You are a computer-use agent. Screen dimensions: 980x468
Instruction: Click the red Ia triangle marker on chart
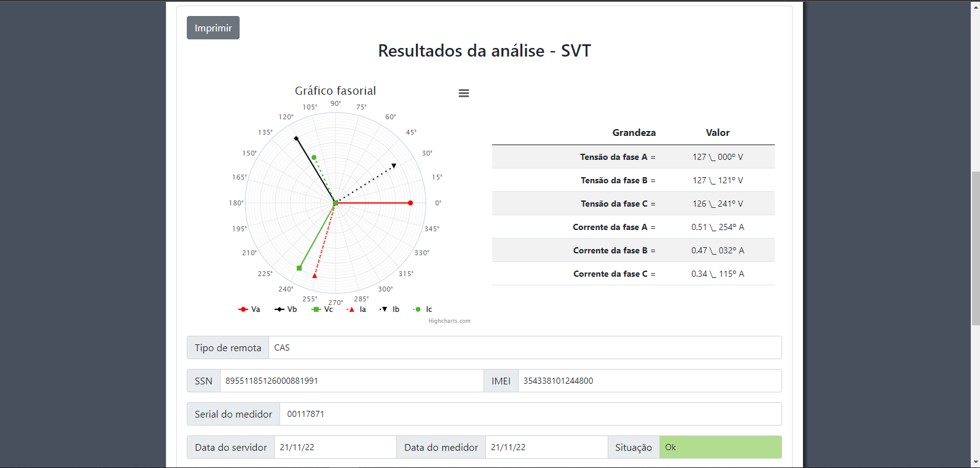[315, 276]
